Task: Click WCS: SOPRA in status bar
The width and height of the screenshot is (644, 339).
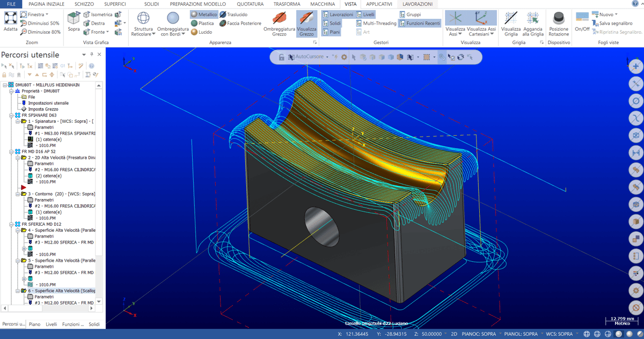Action: tap(559, 334)
